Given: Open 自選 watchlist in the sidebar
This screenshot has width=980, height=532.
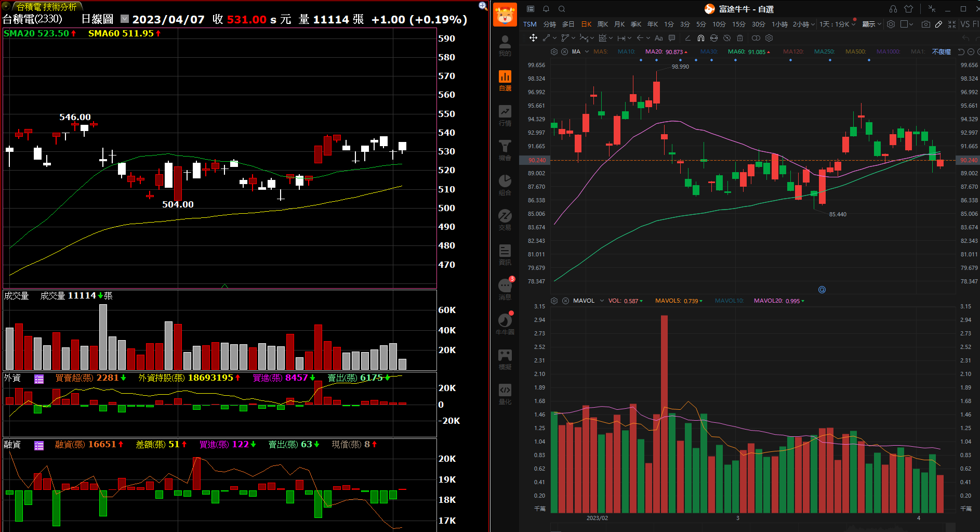Looking at the screenshot, I should click(x=505, y=81).
